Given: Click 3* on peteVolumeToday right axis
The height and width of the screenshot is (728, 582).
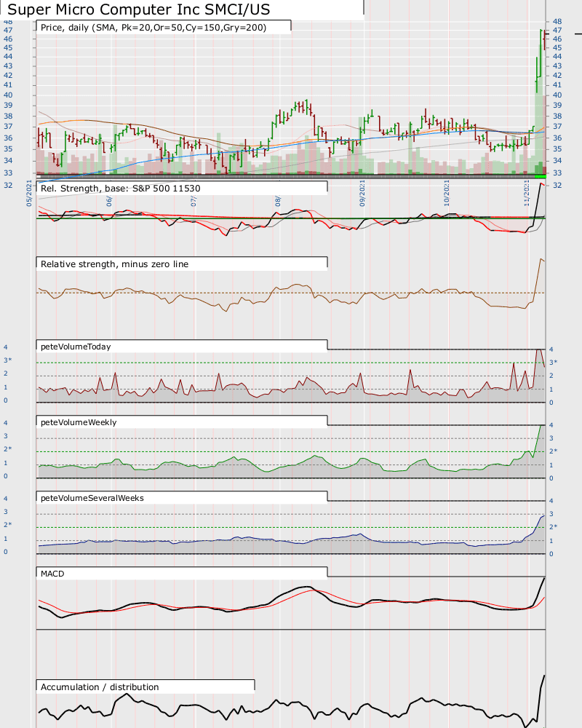Looking at the screenshot, I should tap(553, 363).
